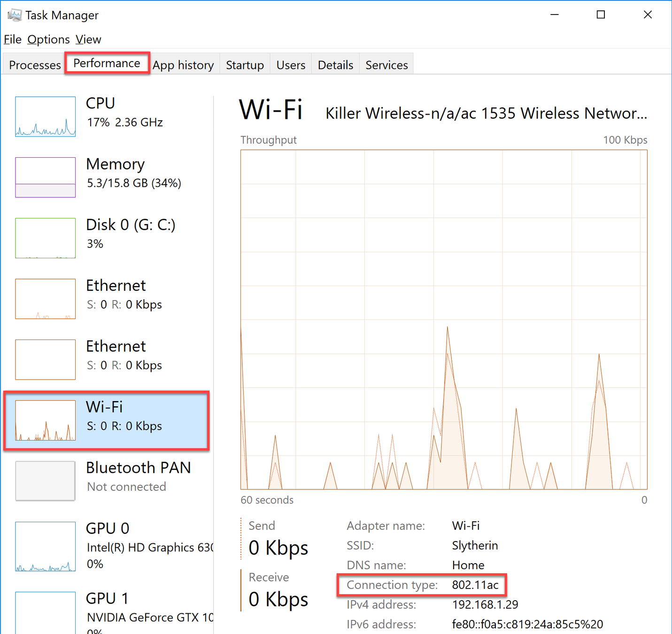Click Intel(R) HD Graphics text under GPU 0
The image size is (672, 634).
pos(150,548)
